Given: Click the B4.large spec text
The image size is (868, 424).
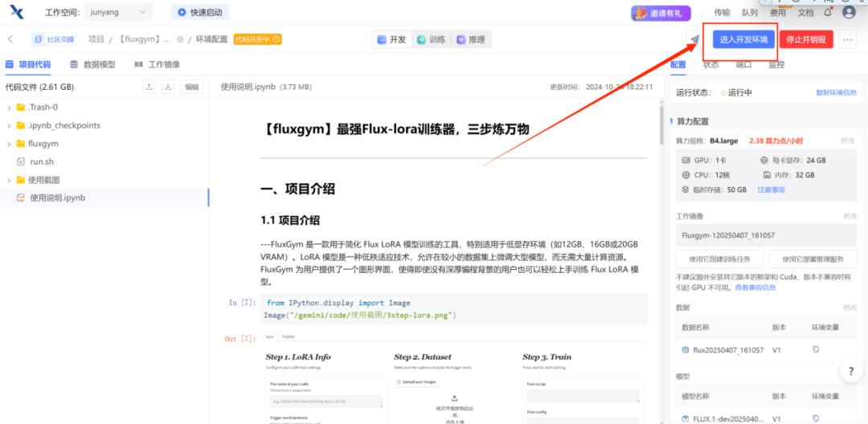Looking at the screenshot, I should coord(724,141).
